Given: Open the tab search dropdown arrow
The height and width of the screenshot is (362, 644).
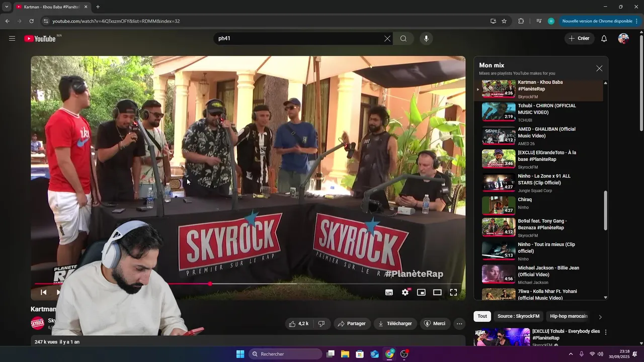Looking at the screenshot, I should (7, 7).
